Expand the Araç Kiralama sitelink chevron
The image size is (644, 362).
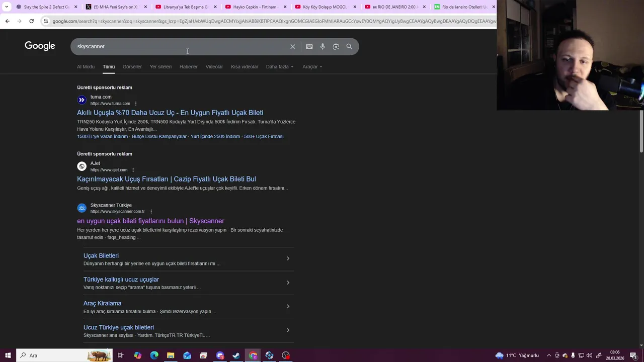coord(288,306)
